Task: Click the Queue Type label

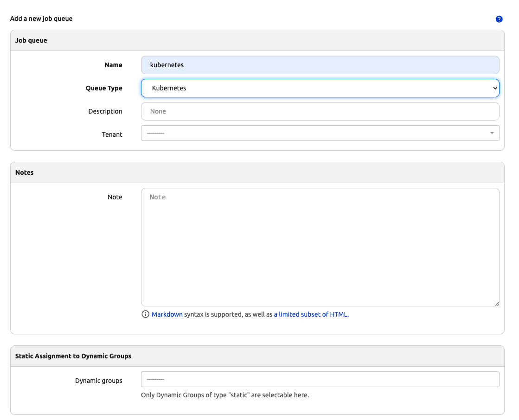Action: 104,88
